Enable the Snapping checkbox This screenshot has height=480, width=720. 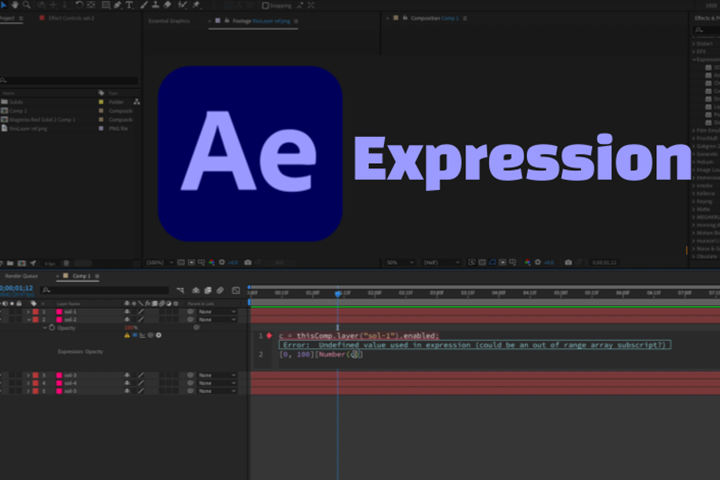(265, 6)
